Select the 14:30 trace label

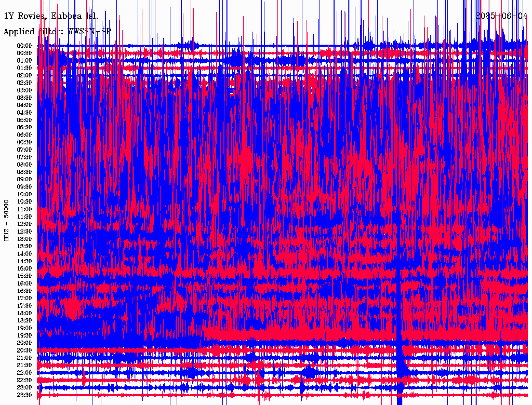(x=25, y=261)
